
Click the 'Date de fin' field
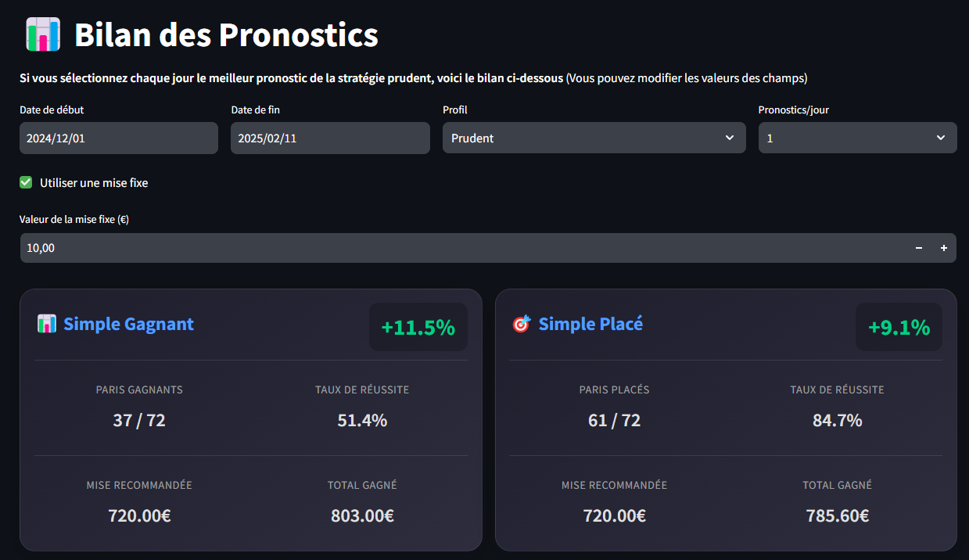tap(329, 138)
